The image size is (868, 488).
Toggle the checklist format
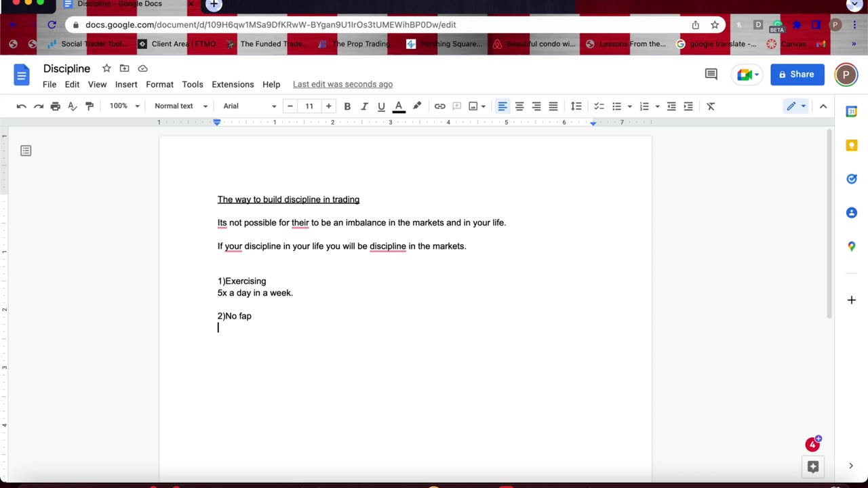click(599, 106)
